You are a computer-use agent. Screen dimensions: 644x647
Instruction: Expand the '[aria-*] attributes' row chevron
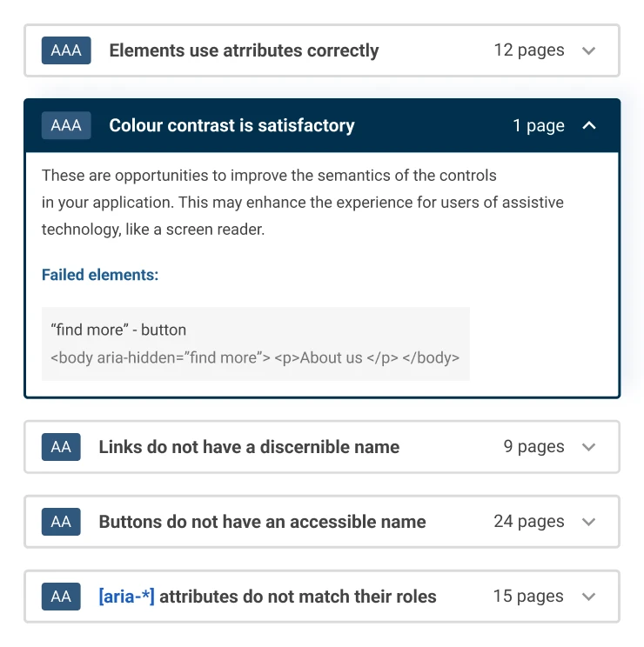tap(589, 597)
